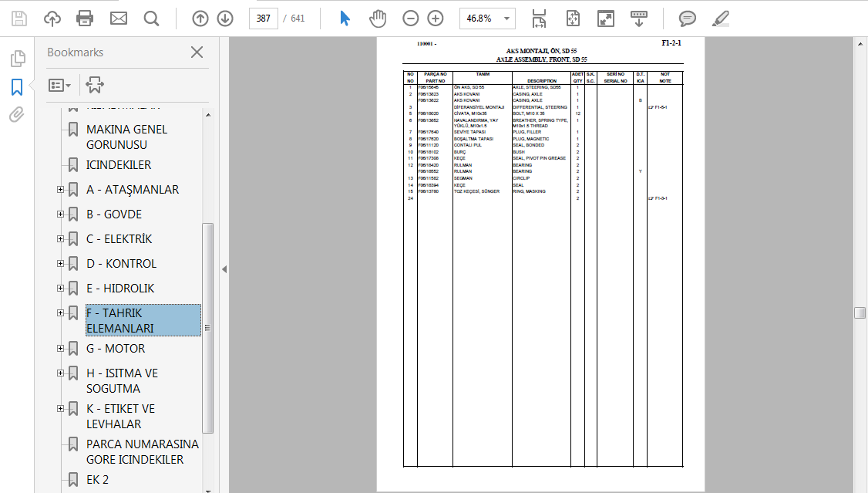Click document vertical scrollbar thumb

click(860, 313)
